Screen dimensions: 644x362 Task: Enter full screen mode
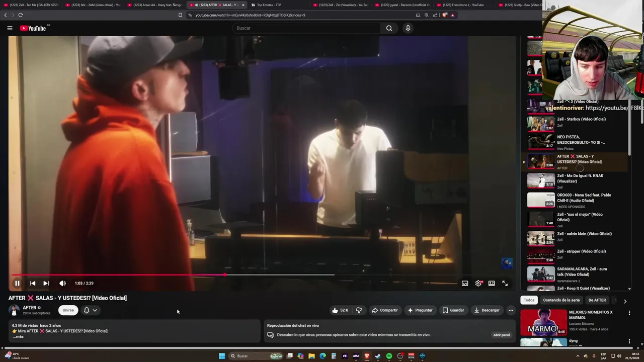point(505,283)
